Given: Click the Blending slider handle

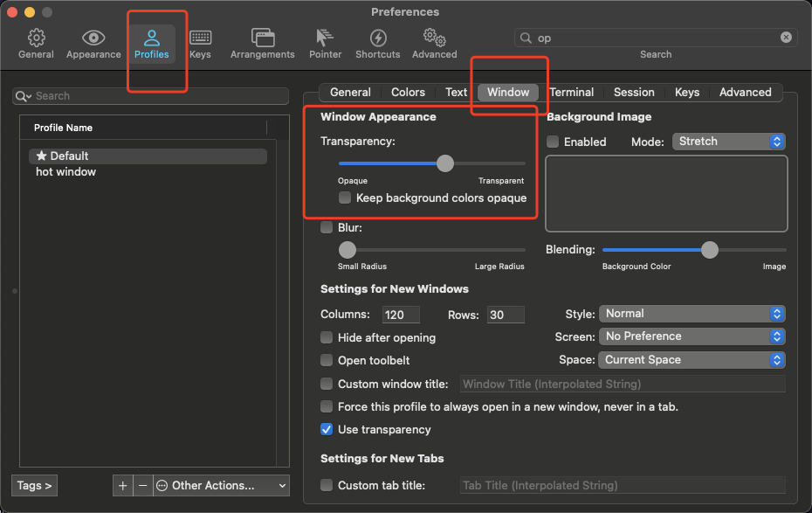Looking at the screenshot, I should (x=710, y=250).
